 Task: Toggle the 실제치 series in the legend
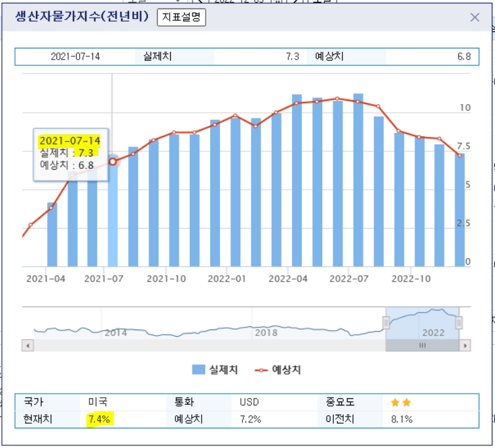point(215,369)
